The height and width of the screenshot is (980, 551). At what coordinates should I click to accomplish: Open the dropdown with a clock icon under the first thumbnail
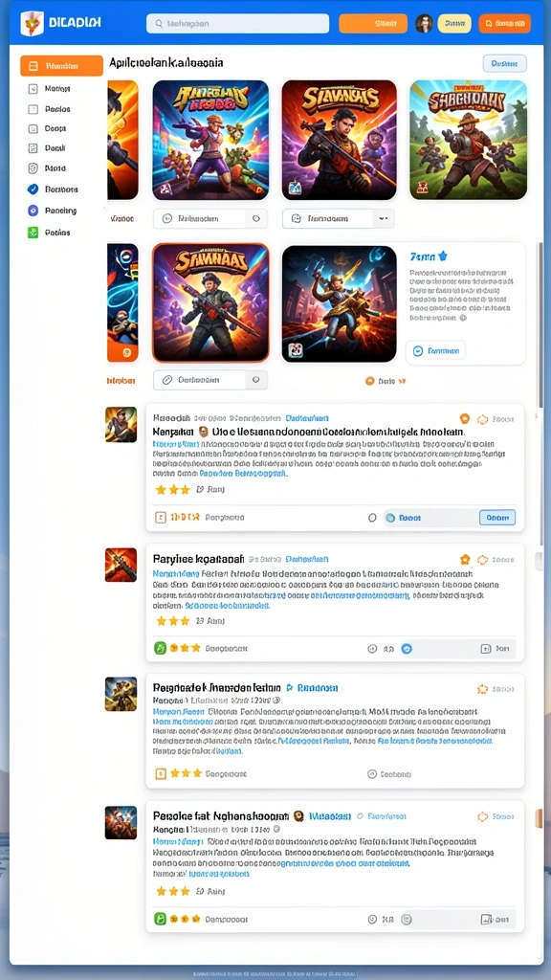[209, 219]
